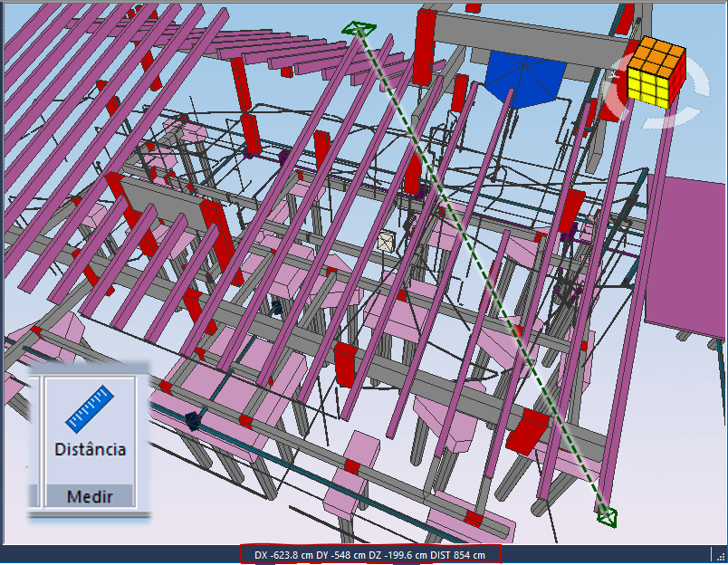Click the Distância ruler icon
Screen dimensions: 728x565
[x=90, y=409]
